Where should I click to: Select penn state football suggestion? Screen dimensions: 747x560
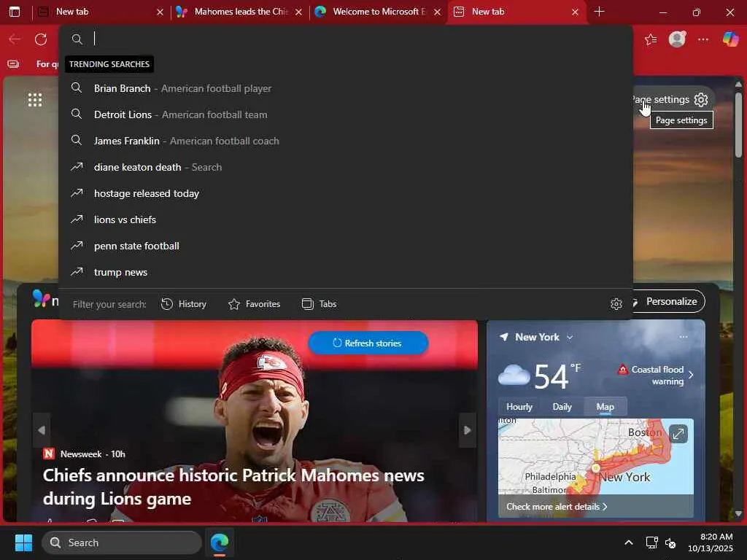click(345, 246)
